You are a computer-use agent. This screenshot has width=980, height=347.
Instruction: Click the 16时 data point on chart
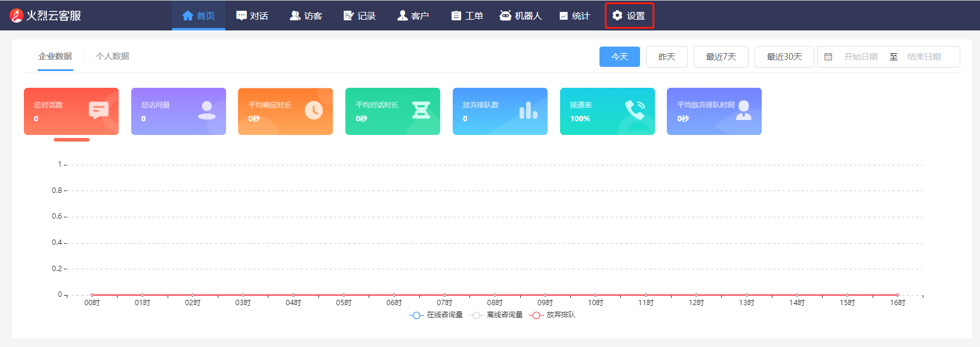pyautogui.click(x=898, y=294)
